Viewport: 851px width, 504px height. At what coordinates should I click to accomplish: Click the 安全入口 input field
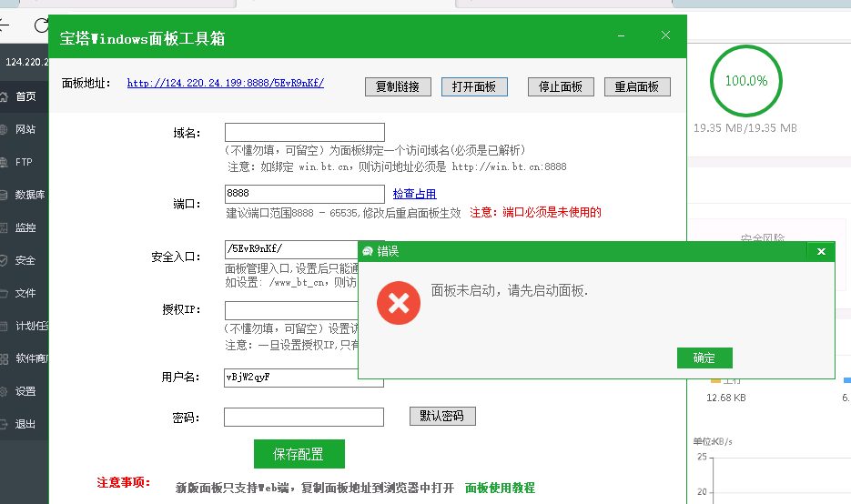pos(291,249)
